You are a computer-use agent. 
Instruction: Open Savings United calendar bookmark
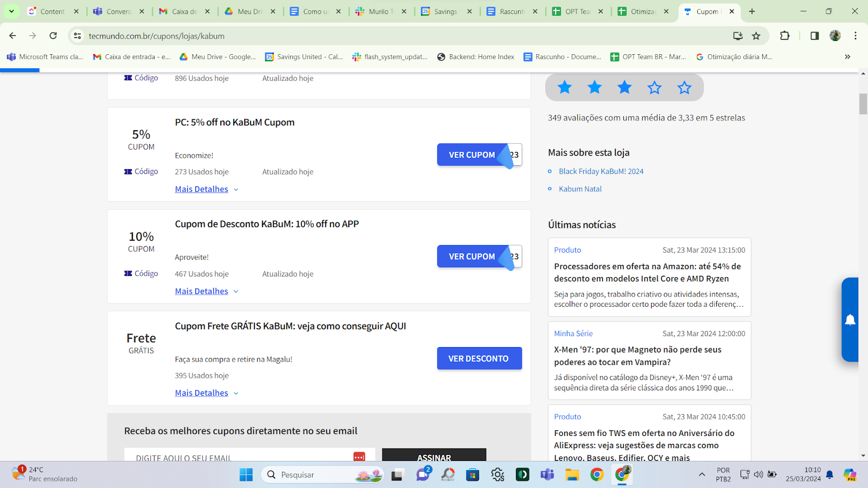pos(304,56)
